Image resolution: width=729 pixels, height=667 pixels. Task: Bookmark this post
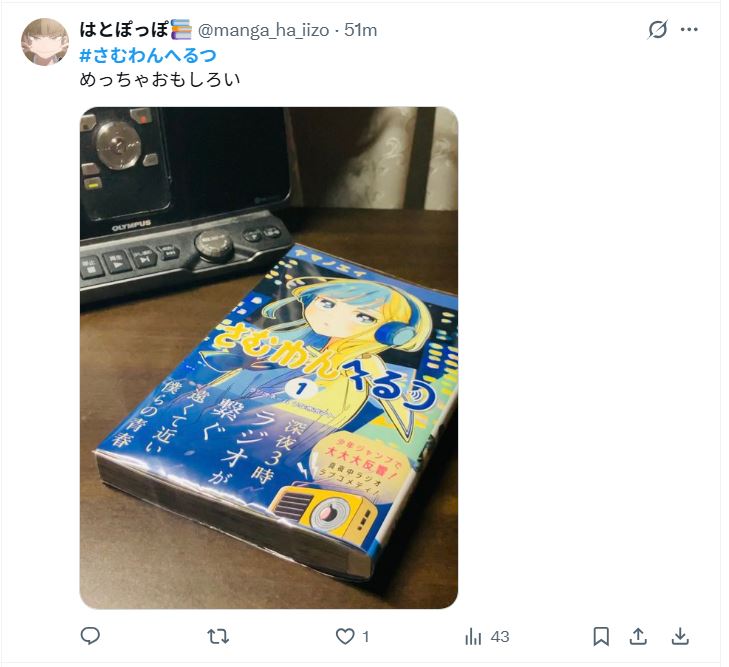click(601, 636)
